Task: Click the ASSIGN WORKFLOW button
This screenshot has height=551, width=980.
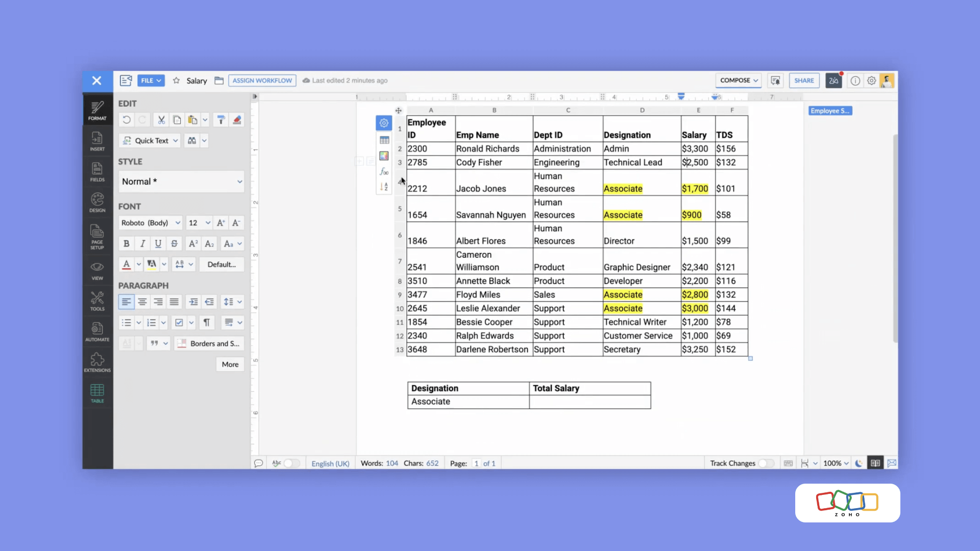Action: (262, 81)
